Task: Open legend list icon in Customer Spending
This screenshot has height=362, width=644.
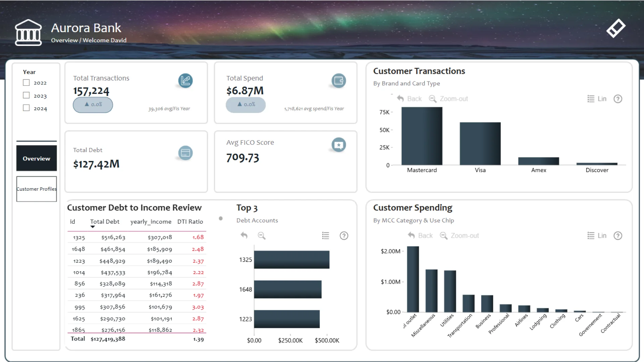Action: pos(591,235)
